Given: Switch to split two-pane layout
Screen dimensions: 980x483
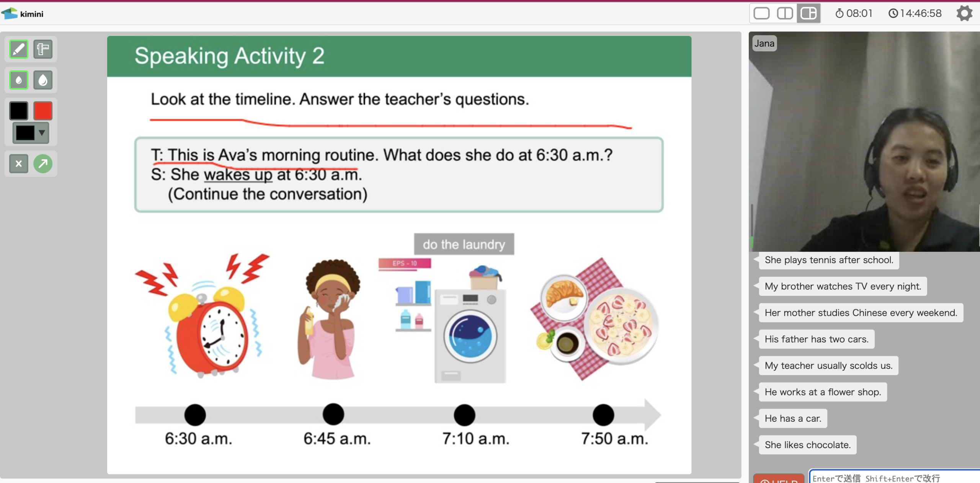Looking at the screenshot, I should (x=785, y=13).
